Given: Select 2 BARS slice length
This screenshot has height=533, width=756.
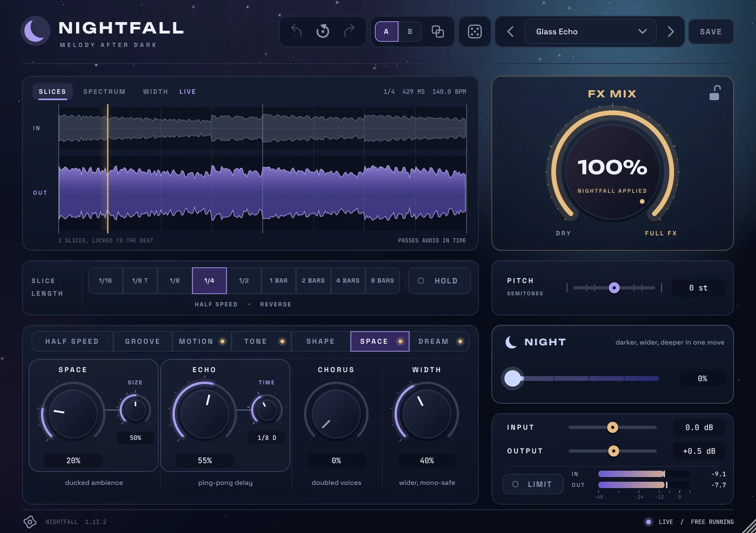Looking at the screenshot, I should click(313, 281).
